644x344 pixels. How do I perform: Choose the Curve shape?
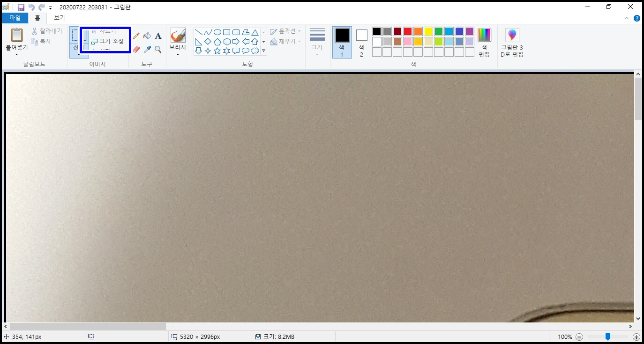click(x=208, y=32)
